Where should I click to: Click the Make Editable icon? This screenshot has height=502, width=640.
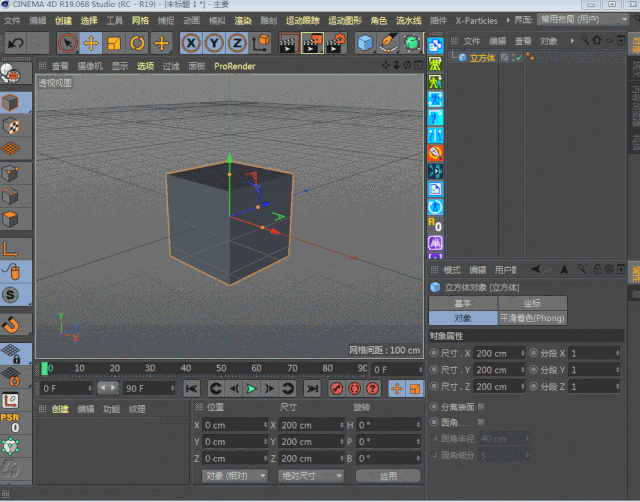(11, 74)
